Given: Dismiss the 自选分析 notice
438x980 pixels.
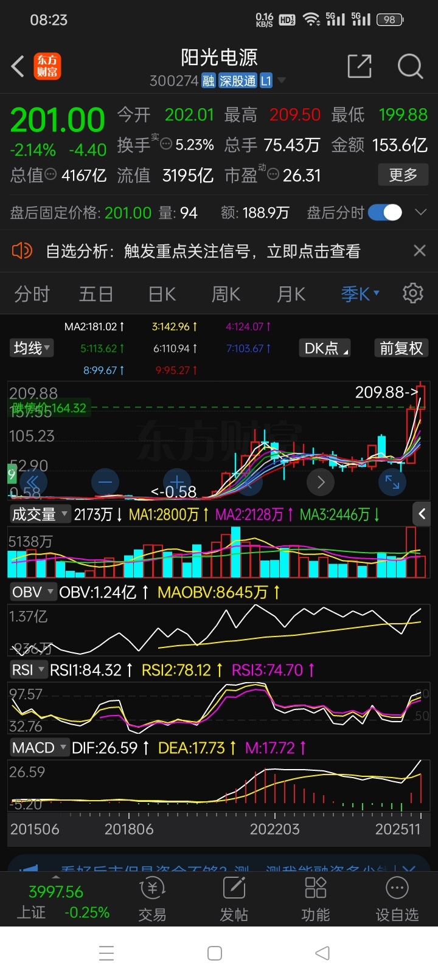Looking at the screenshot, I should (420, 250).
